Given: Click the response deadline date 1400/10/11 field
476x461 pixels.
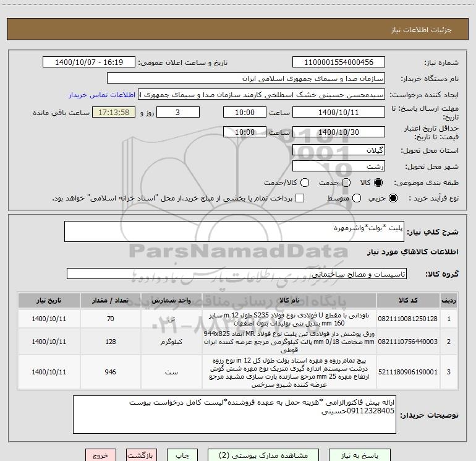Looking at the screenshot, I should (x=339, y=112).
